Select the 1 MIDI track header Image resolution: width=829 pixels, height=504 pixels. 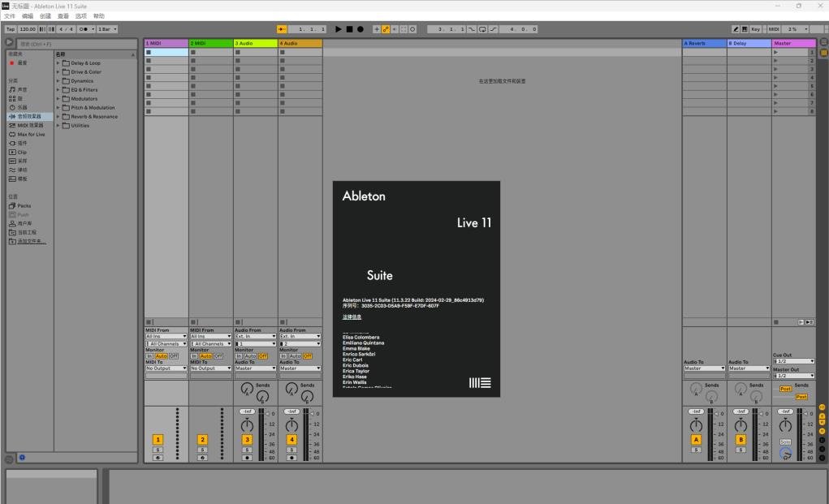point(166,43)
